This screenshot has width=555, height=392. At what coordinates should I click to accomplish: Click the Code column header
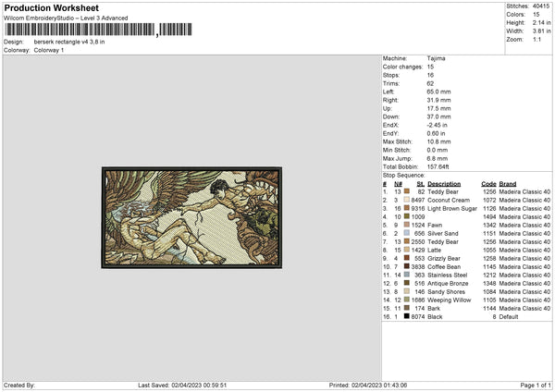(x=488, y=184)
